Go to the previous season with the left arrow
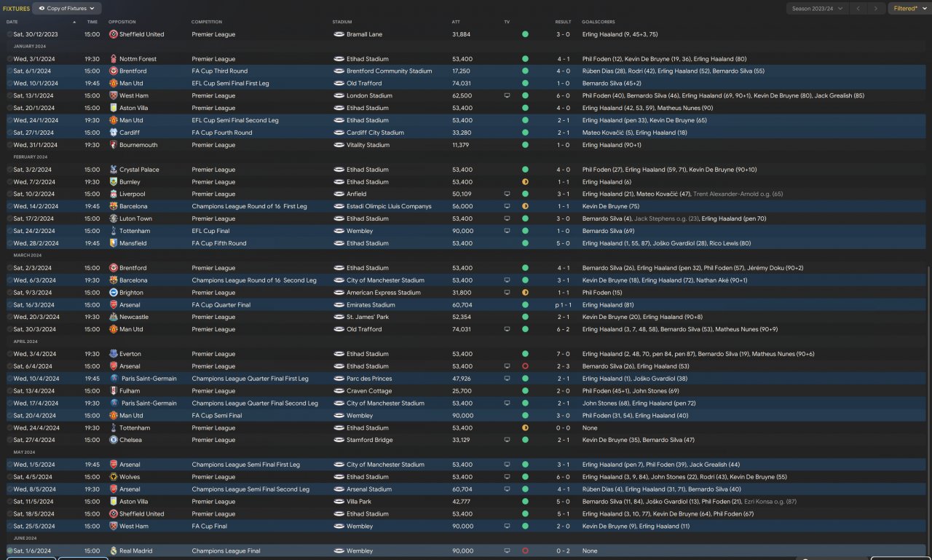This screenshot has height=560, width=932. (x=858, y=9)
